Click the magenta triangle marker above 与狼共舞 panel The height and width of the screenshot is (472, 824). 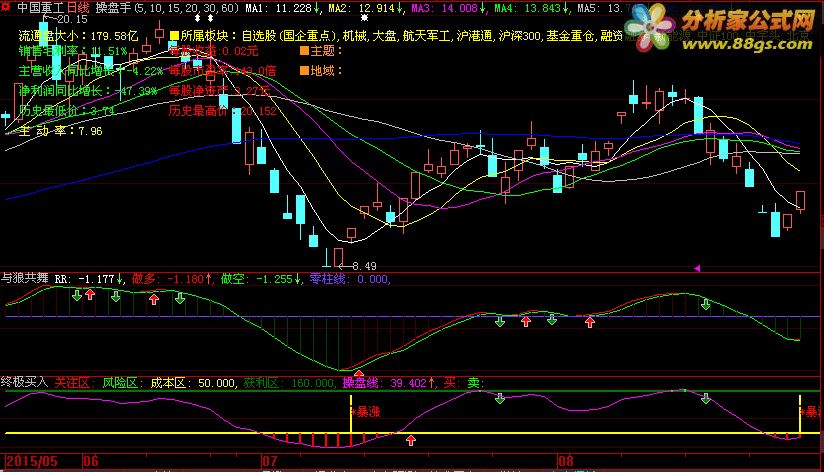pyautogui.click(x=697, y=269)
